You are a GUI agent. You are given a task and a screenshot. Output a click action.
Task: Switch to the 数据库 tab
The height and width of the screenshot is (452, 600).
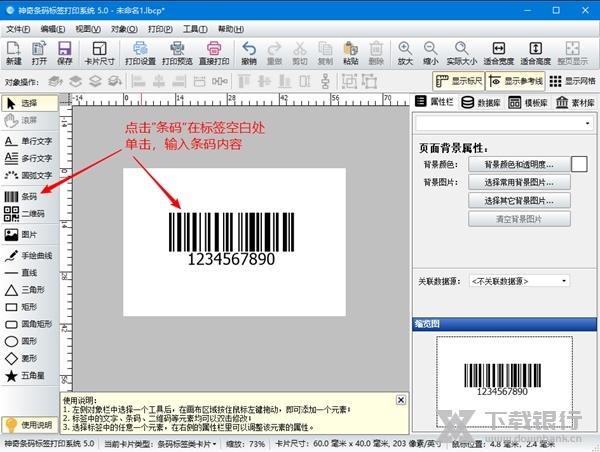tap(482, 102)
